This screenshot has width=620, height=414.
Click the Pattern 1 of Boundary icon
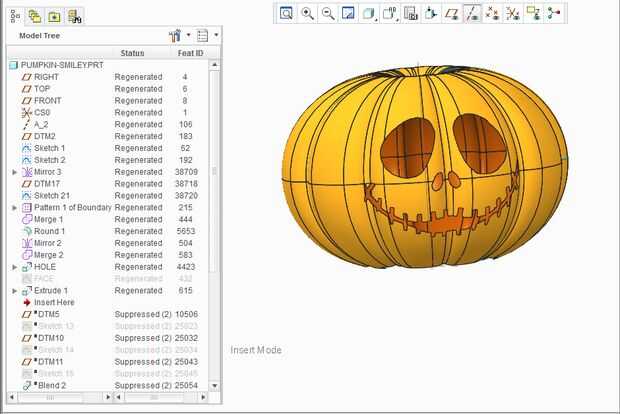(27, 207)
